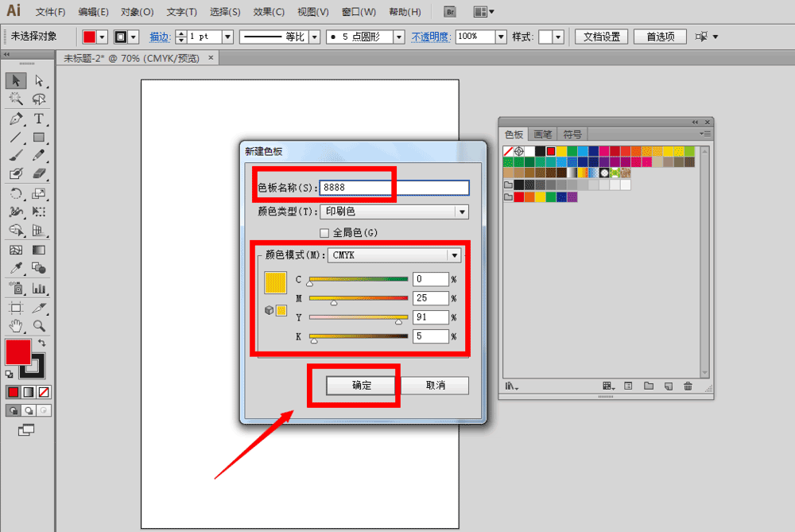Open the 文件(F) menu
The width and height of the screenshot is (795, 532).
(x=50, y=12)
